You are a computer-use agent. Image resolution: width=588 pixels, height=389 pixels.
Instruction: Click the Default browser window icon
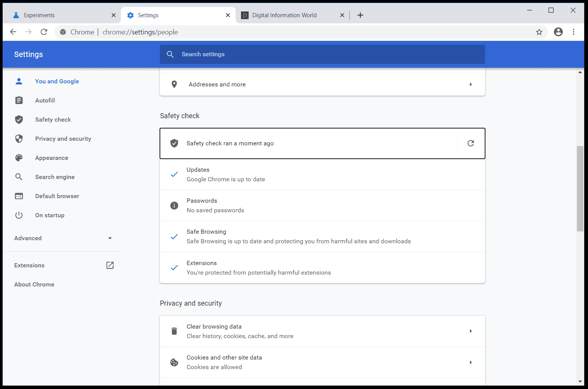click(x=19, y=196)
